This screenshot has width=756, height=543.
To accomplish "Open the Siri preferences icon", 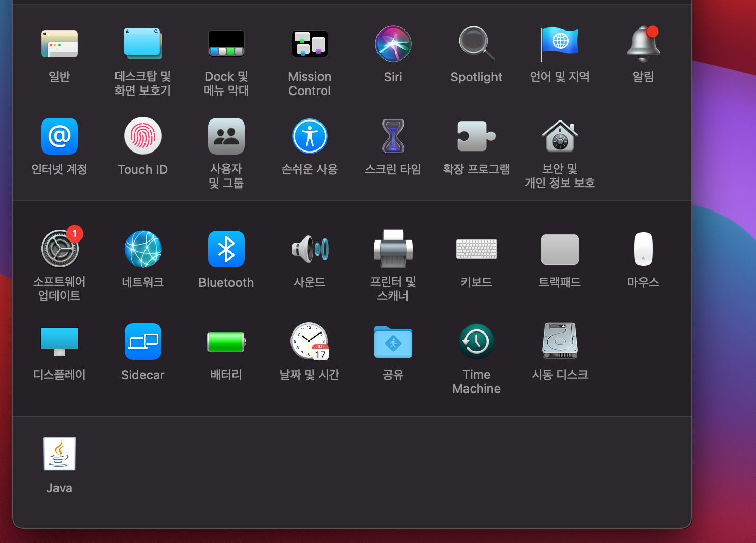I will (x=393, y=44).
